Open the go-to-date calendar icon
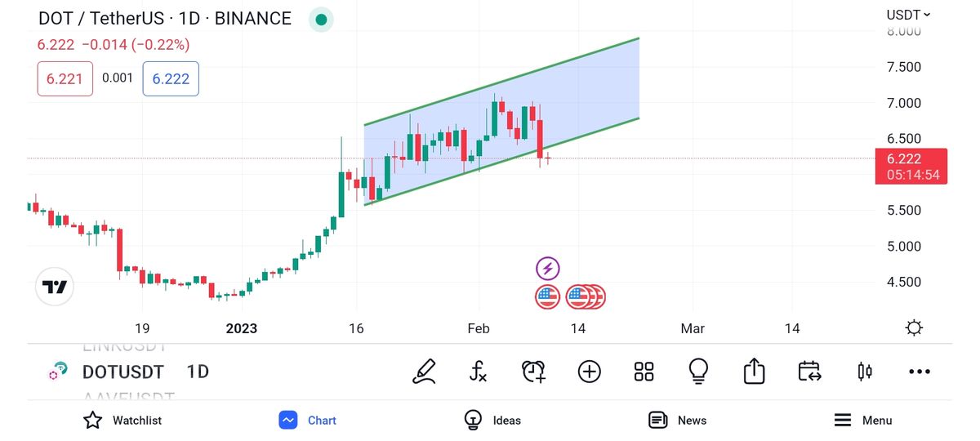980x441 pixels. point(809,372)
